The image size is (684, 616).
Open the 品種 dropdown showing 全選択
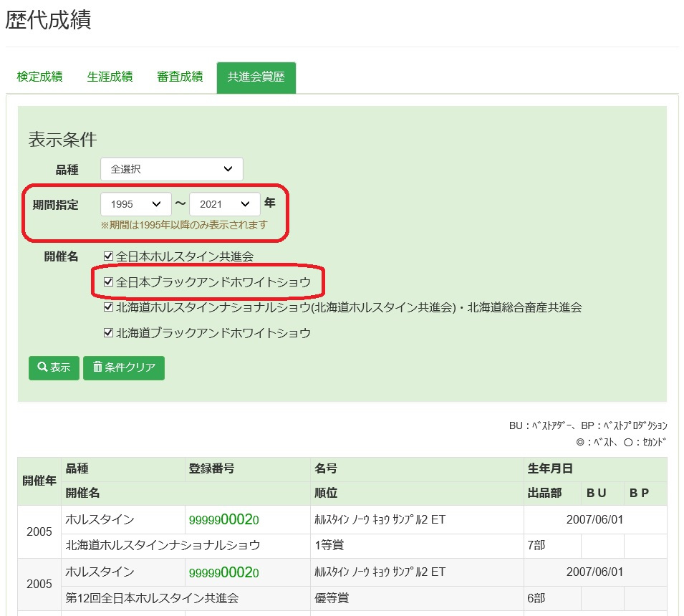(x=172, y=169)
